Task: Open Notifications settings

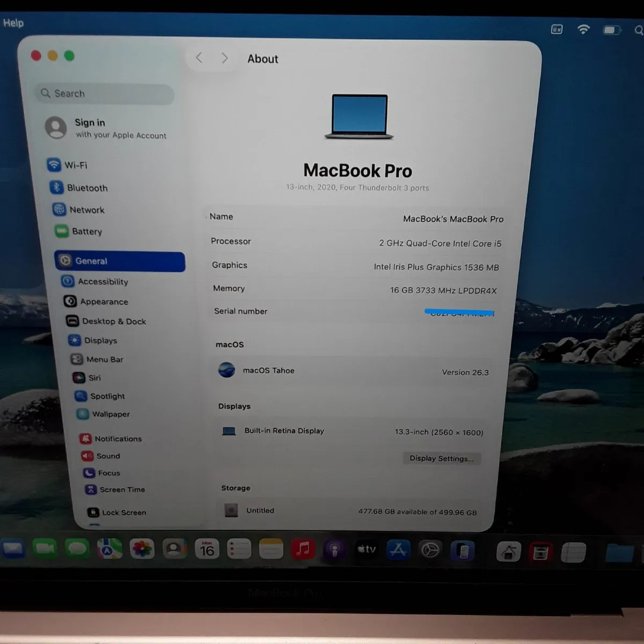Action: [118, 438]
